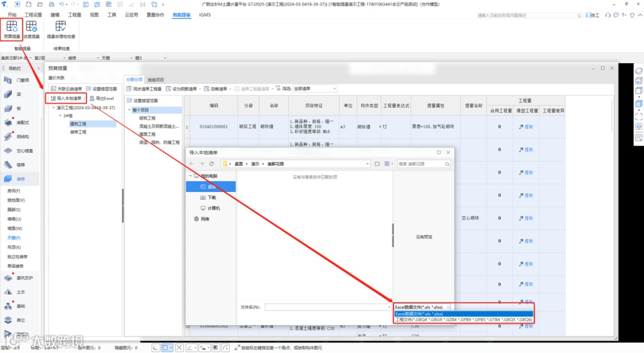The image size is (644, 353).
Task: Select 建筑工程 in project tree
Action: tap(78, 123)
